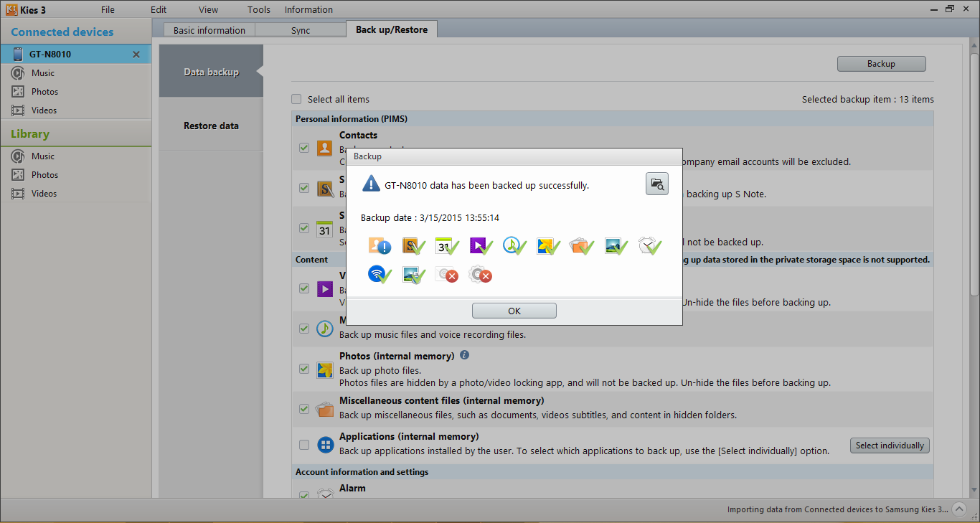Click the S Planner calendar icon in list
The image size is (980, 523).
[x=325, y=229]
